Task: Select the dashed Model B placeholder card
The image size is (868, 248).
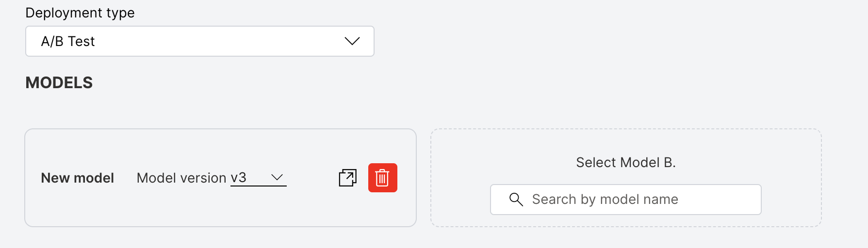Action: (626, 178)
